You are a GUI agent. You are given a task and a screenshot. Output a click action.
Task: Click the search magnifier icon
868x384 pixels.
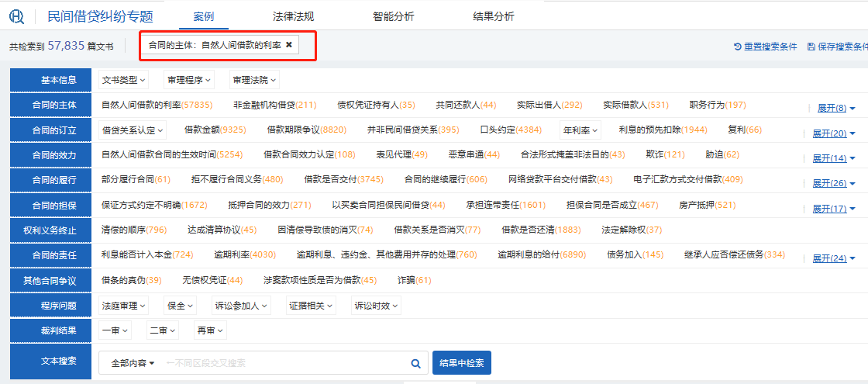(415, 363)
